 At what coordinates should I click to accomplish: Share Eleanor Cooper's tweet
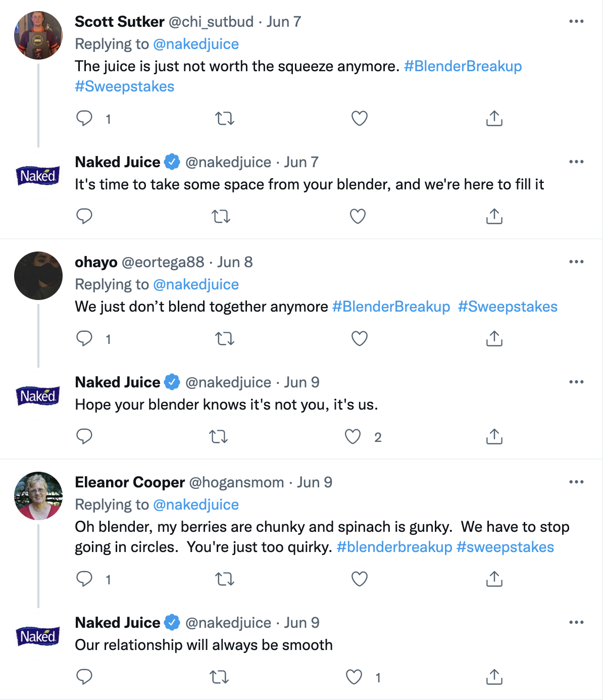[x=494, y=579]
